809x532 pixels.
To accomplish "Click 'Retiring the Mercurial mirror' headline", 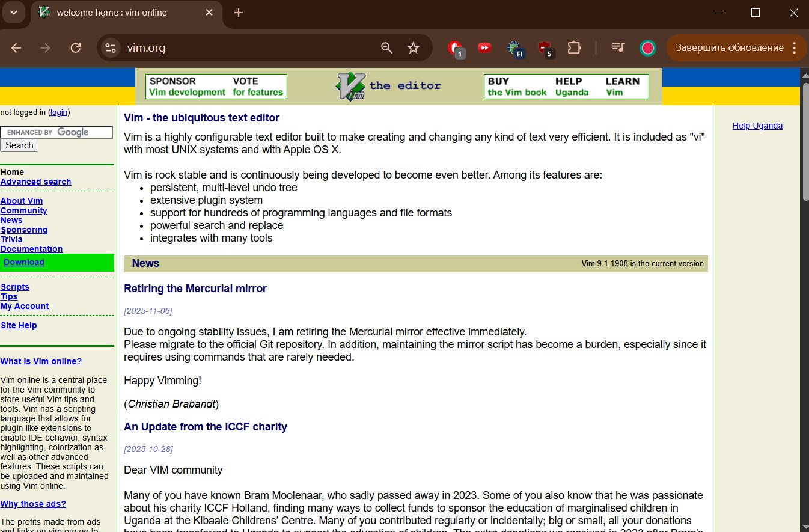I will (195, 289).
